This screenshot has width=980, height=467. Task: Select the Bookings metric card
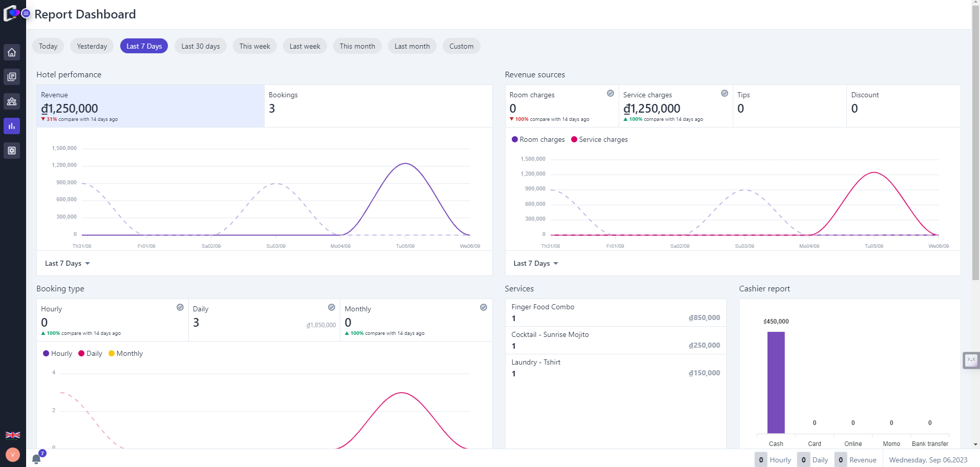pos(378,105)
